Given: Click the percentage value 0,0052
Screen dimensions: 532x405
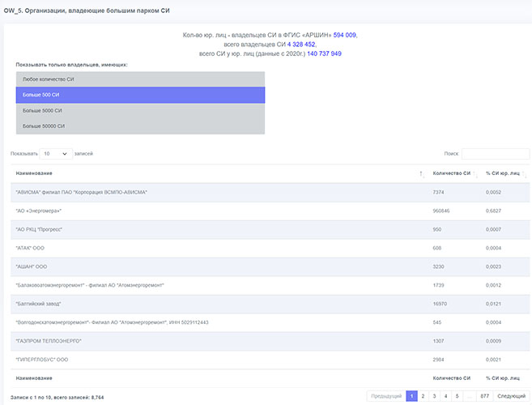Looking at the screenshot, I should tap(493, 193).
